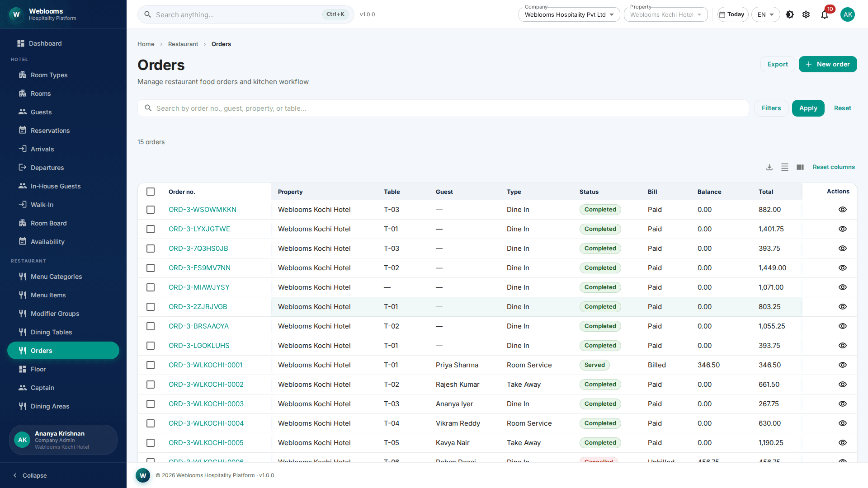Open Arrivals sidebar item

tap(63, 149)
